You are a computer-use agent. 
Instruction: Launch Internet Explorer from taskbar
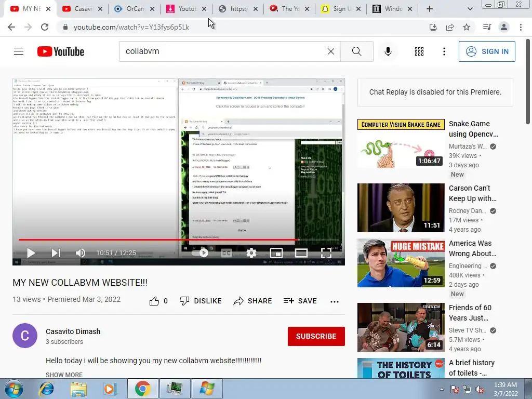pos(46,389)
